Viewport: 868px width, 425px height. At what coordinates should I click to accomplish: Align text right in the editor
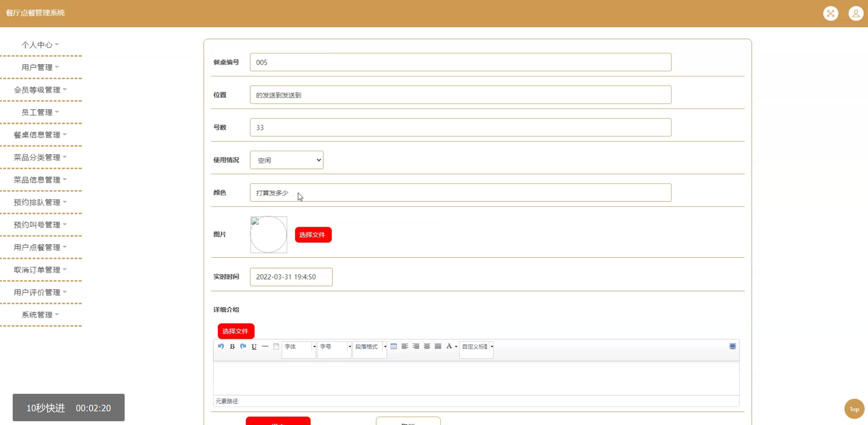(416, 346)
